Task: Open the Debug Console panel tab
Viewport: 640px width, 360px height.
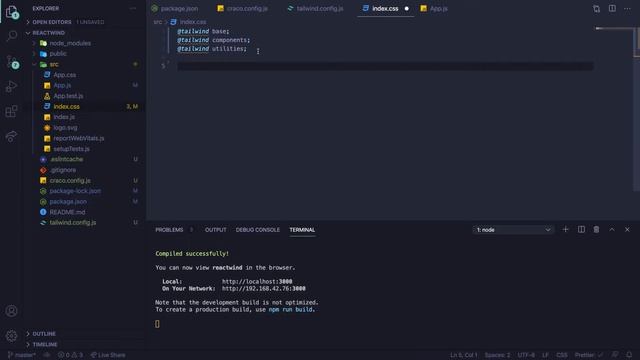Action: pyautogui.click(x=258, y=230)
